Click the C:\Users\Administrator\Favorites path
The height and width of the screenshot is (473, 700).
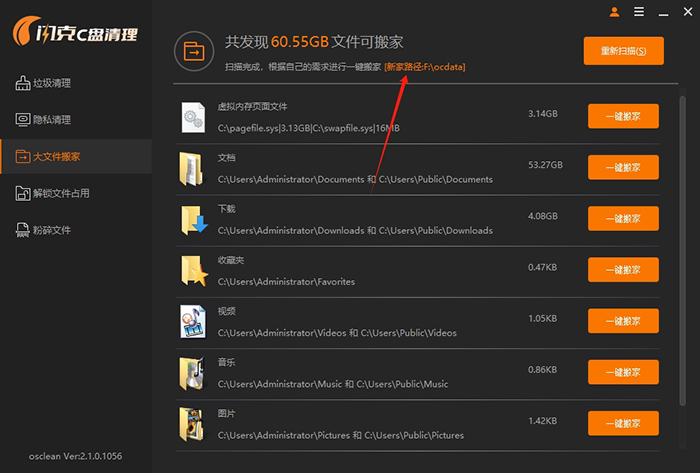(286, 282)
